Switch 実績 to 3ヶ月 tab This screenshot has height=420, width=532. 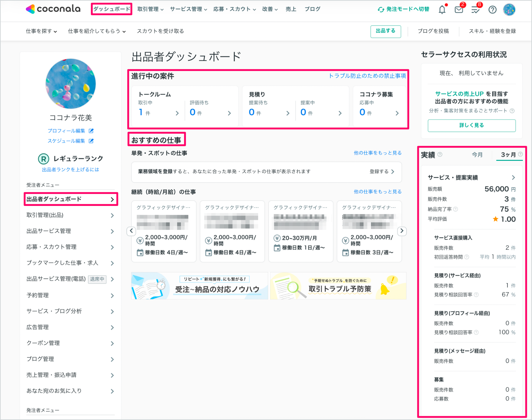(508, 155)
